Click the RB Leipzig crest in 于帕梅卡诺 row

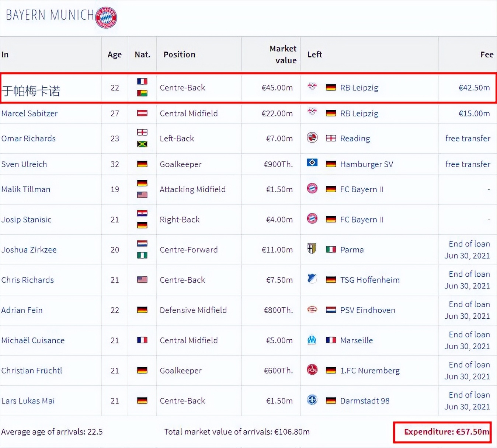[312, 87]
